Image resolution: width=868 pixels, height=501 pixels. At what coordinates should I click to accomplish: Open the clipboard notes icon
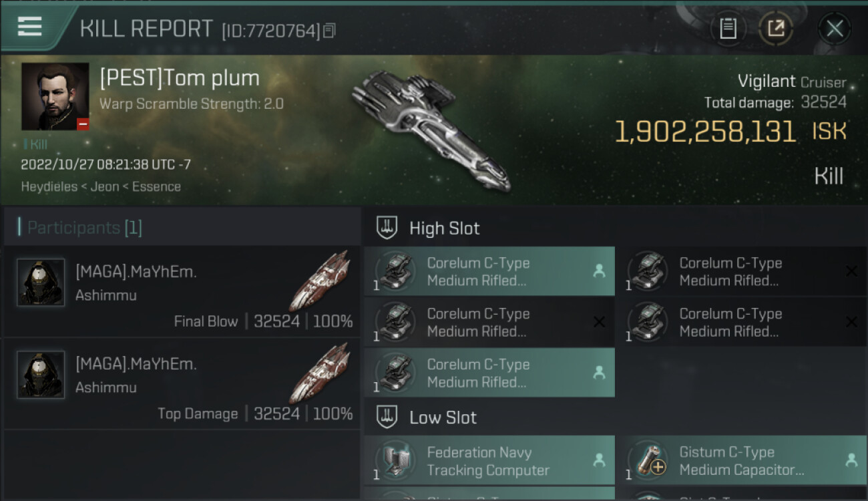click(x=728, y=29)
